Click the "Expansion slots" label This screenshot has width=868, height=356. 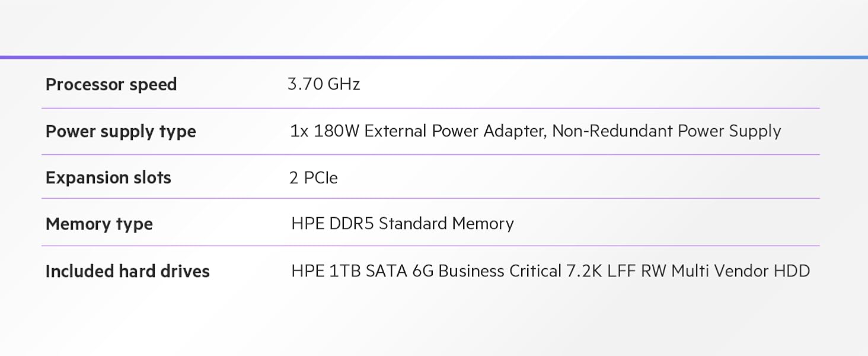pyautogui.click(x=108, y=178)
